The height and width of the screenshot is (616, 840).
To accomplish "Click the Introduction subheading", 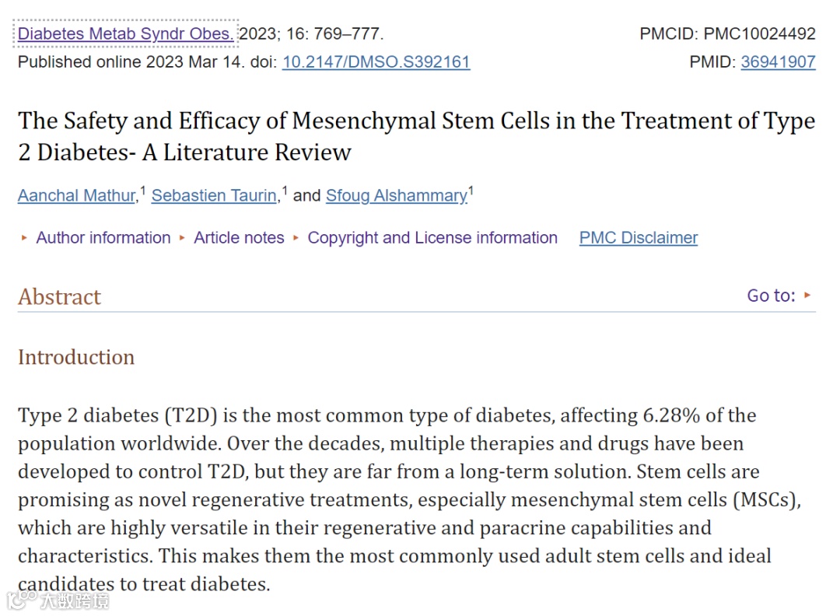I will (76, 357).
